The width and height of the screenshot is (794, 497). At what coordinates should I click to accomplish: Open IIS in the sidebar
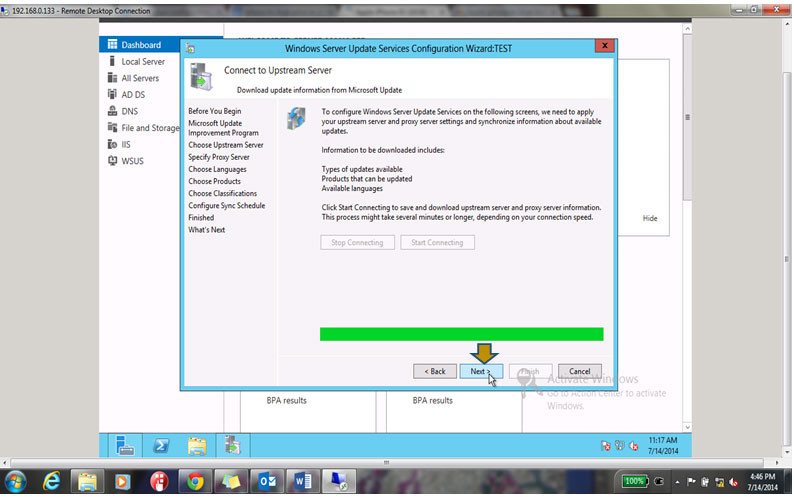[x=126, y=144]
